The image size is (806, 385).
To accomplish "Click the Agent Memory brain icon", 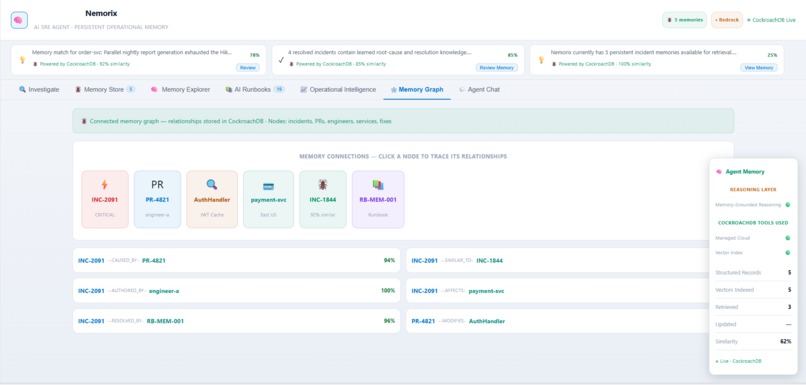I will (x=719, y=172).
